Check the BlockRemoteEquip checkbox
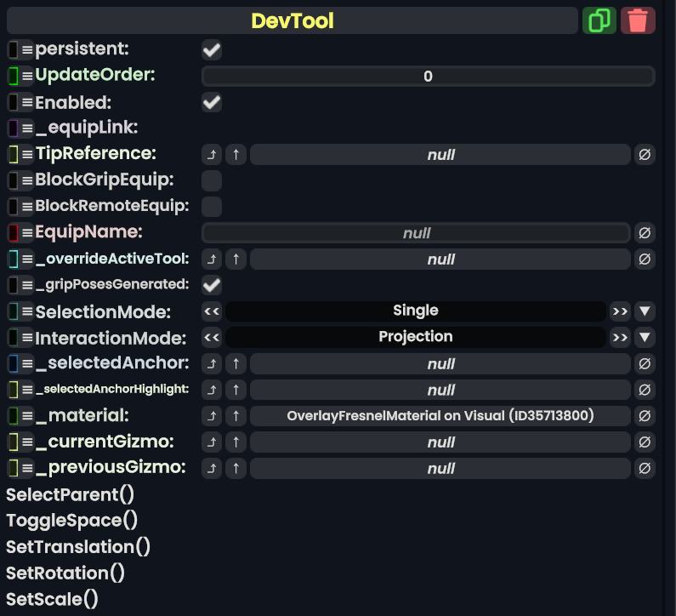This screenshot has width=676, height=616. (212, 207)
